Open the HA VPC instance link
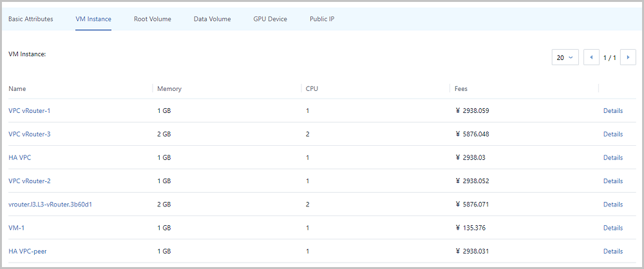Screen dimensions: 644x269 coord(20,157)
